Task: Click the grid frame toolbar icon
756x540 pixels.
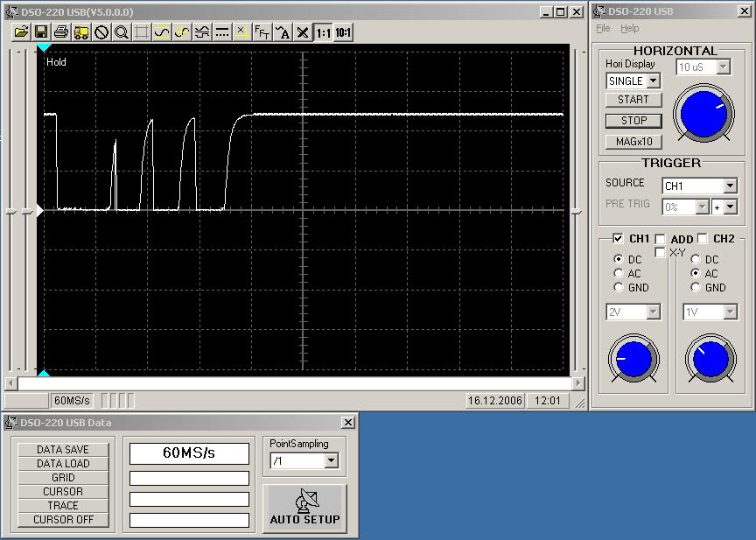Action: click(x=142, y=32)
